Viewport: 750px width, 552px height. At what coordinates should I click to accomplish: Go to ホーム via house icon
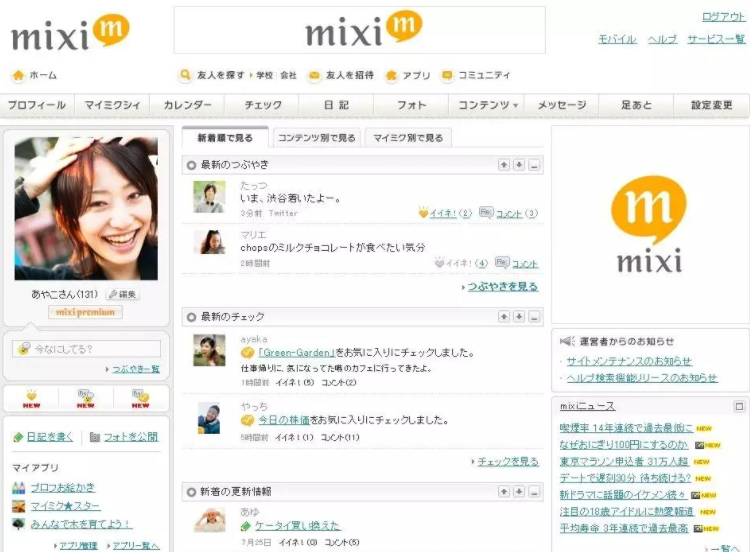pos(18,76)
